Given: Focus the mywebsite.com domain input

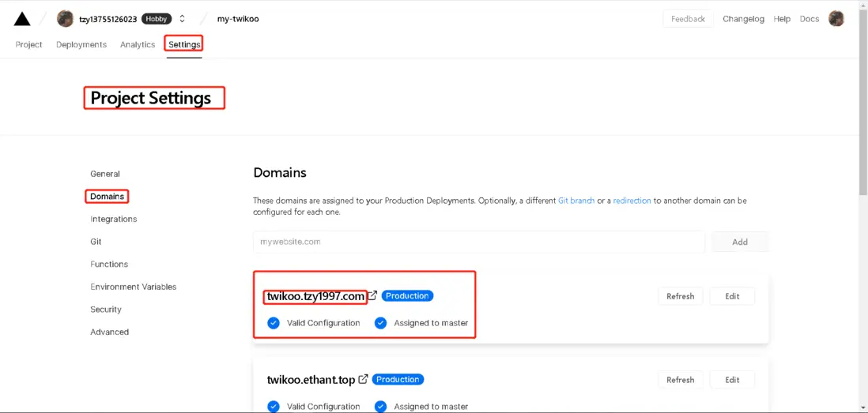Looking at the screenshot, I should point(479,242).
